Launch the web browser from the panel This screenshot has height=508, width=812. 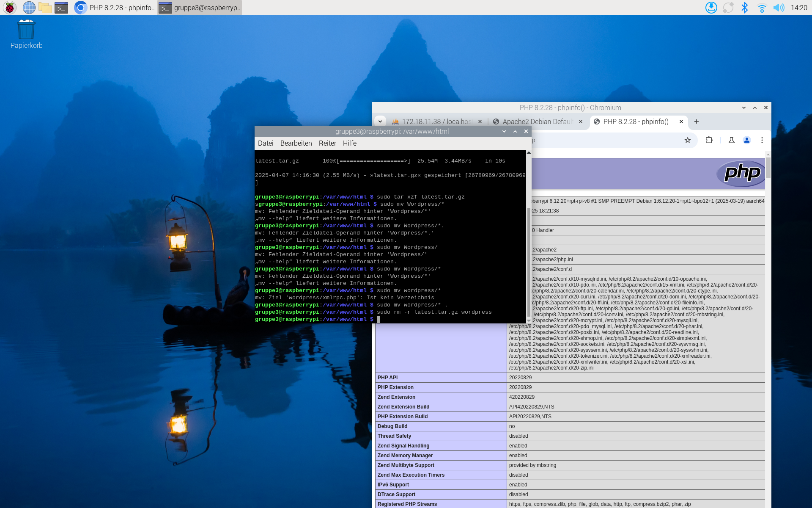point(29,8)
